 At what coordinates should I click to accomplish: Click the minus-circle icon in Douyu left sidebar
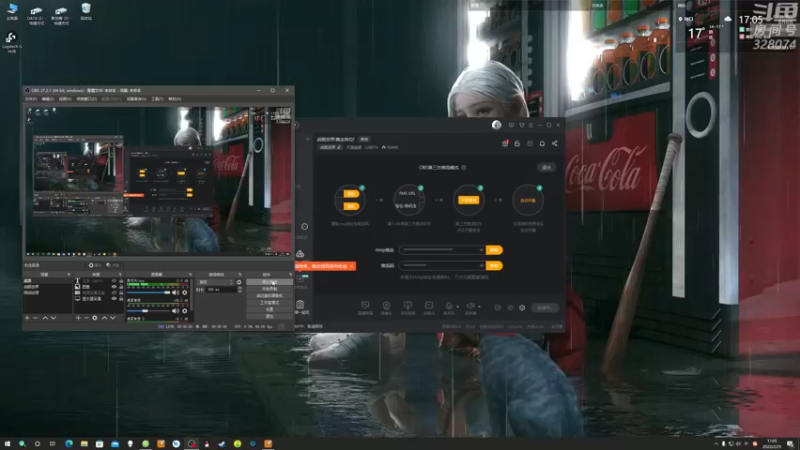(x=305, y=227)
